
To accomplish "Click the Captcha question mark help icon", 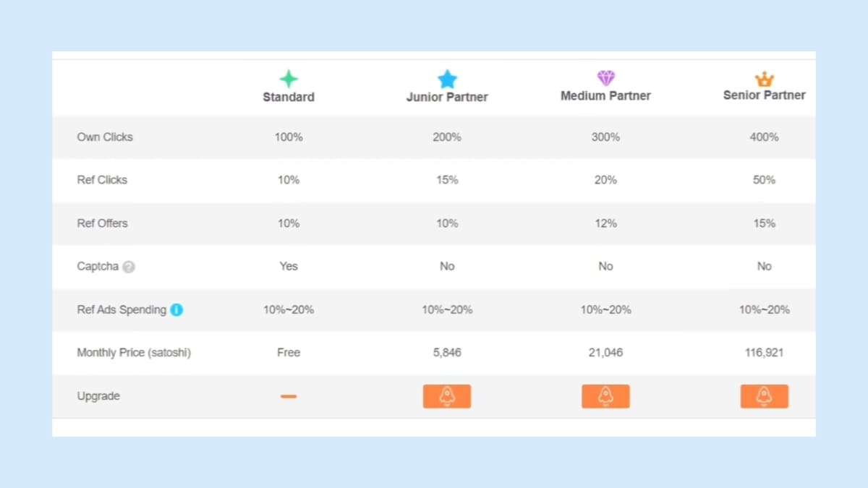I will tap(129, 267).
